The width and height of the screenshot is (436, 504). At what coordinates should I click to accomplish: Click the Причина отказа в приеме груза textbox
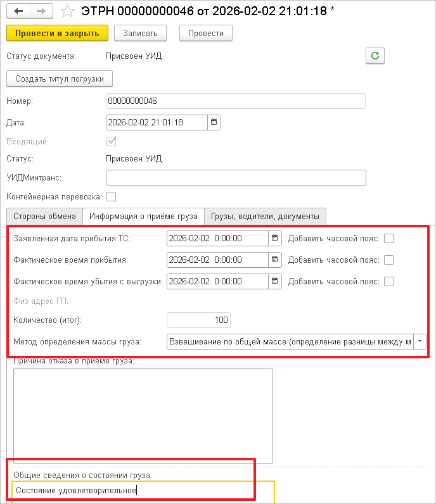tap(143, 415)
